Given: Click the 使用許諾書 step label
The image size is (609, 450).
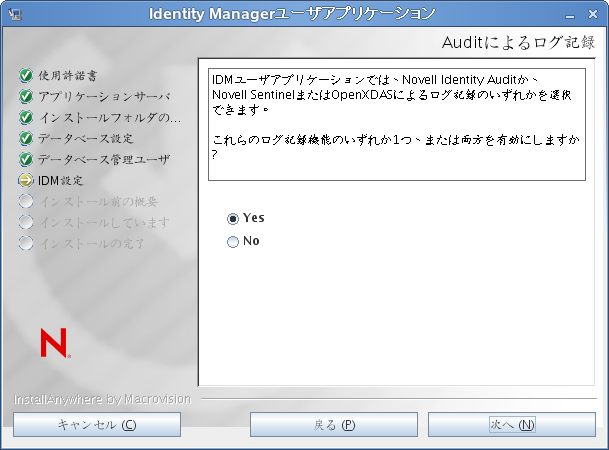Looking at the screenshot, I should [68, 75].
